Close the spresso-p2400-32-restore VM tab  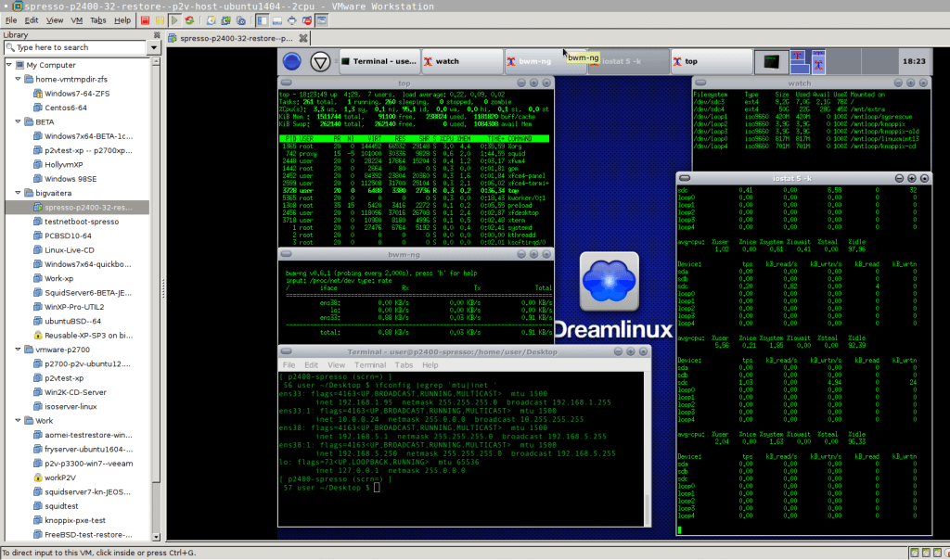click(303, 38)
